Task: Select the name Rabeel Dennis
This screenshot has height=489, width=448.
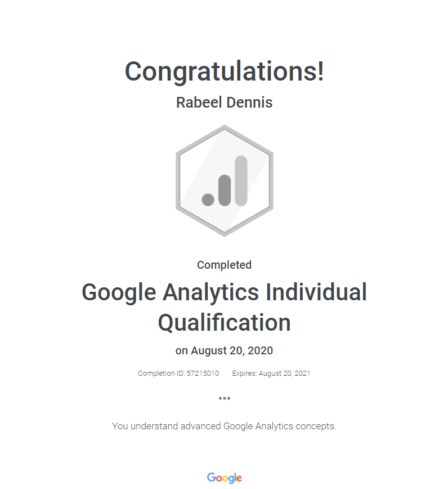Action: 225,103
